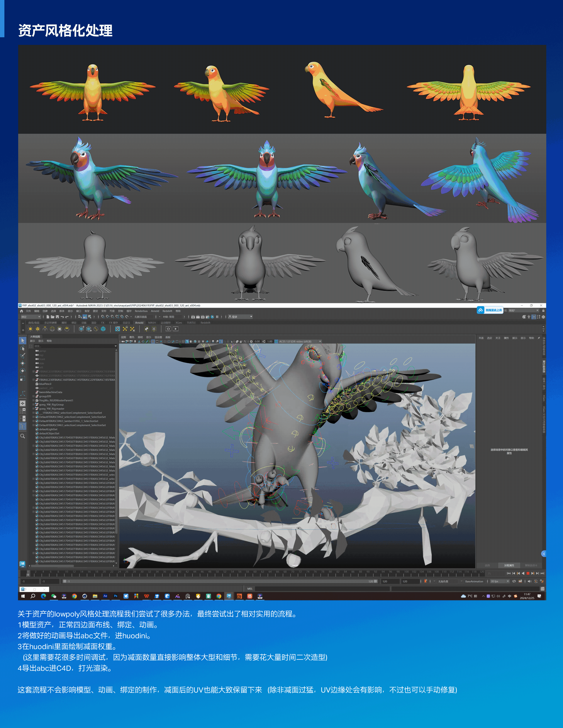The height and width of the screenshot is (728, 563).
Task: Open the ACES SDR-video view transform dropdown
Action: point(300,341)
